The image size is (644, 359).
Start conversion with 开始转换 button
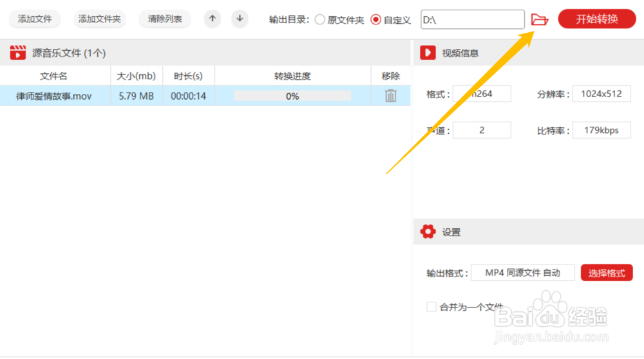(597, 19)
